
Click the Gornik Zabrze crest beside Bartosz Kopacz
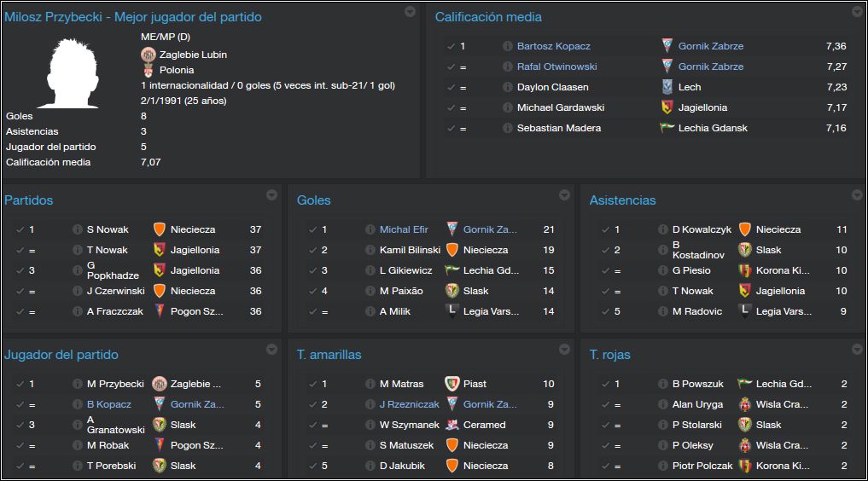click(x=667, y=46)
